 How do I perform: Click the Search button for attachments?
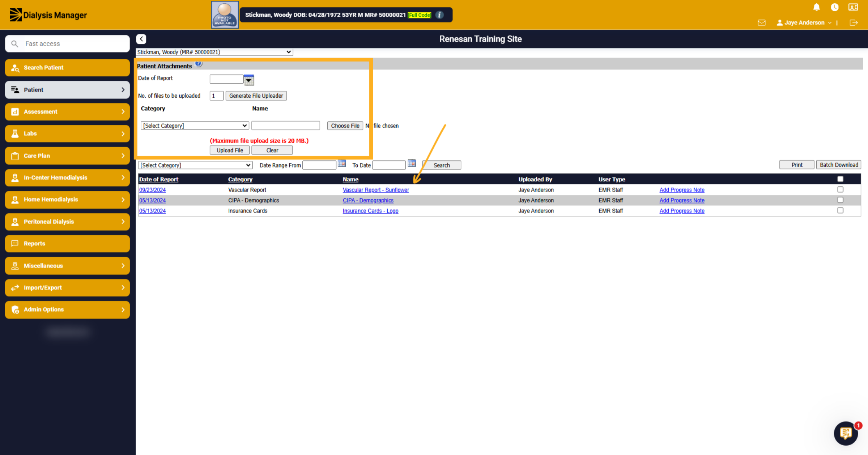(x=442, y=165)
